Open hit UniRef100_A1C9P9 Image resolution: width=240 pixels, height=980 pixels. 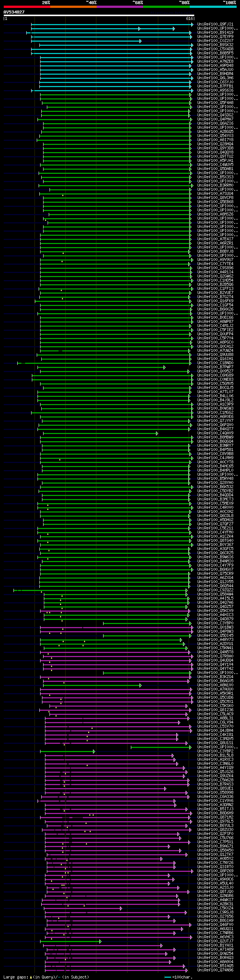point(215,404)
